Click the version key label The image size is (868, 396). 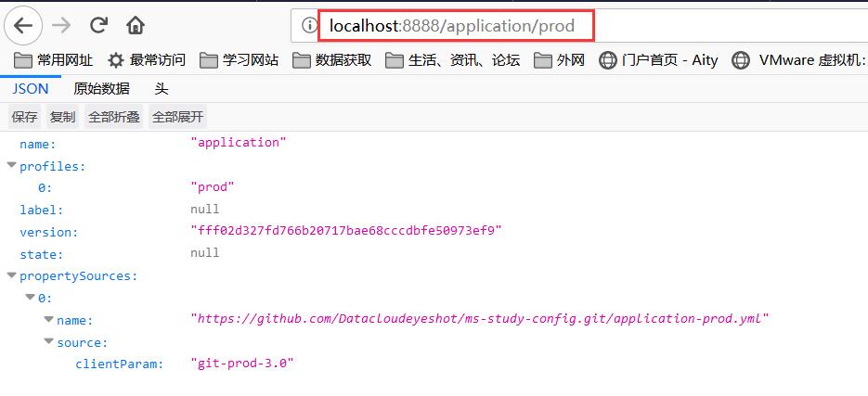pos(49,232)
